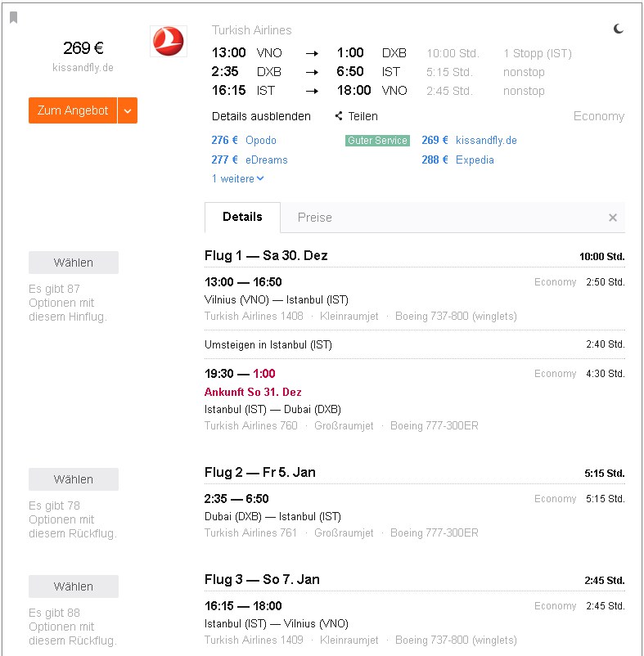Close the details panel with X
Image resolution: width=644 pixels, height=656 pixels.
(613, 218)
